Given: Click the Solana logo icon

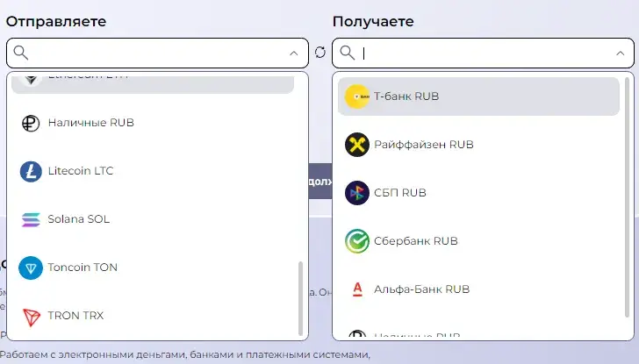Looking at the screenshot, I should pyautogui.click(x=31, y=219).
